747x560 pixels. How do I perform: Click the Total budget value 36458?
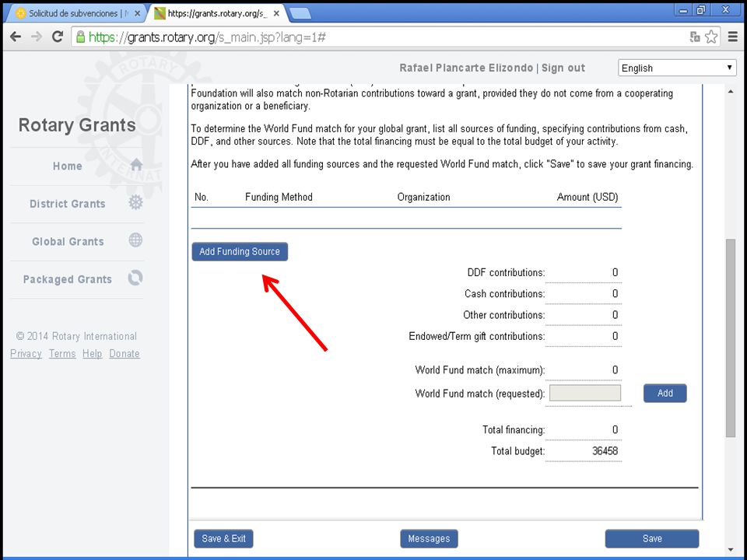[605, 451]
